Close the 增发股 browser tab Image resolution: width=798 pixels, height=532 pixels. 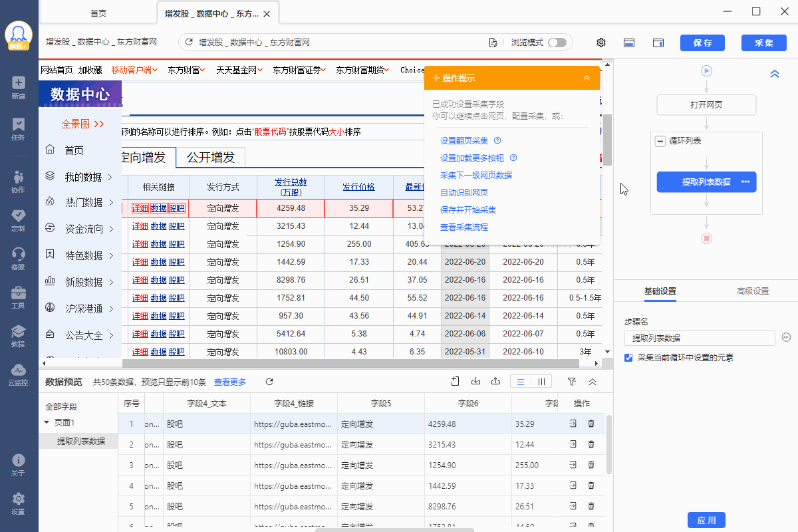tap(267, 14)
